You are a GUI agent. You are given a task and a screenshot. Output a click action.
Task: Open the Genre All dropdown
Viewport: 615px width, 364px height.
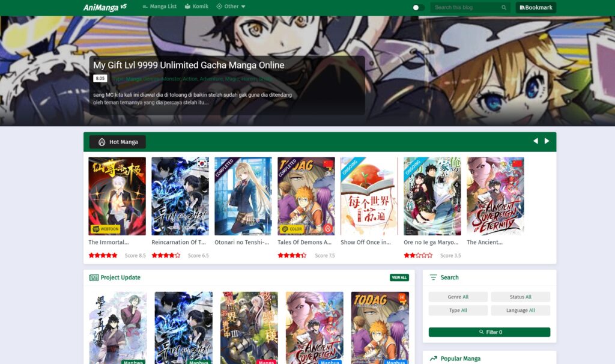[x=458, y=297]
